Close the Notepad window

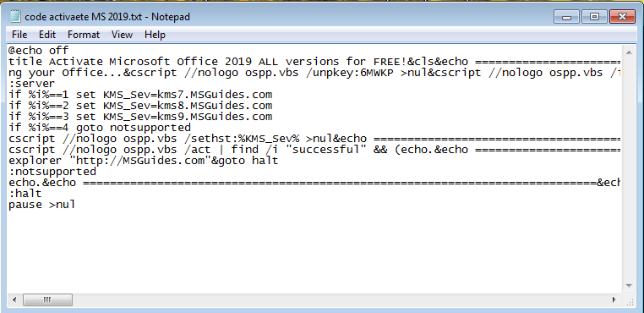(622, 17)
